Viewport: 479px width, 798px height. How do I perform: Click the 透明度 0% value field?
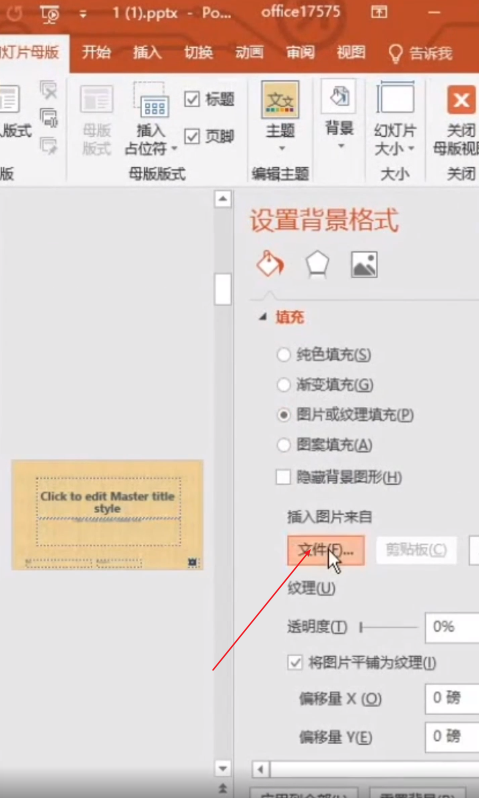[452, 628]
